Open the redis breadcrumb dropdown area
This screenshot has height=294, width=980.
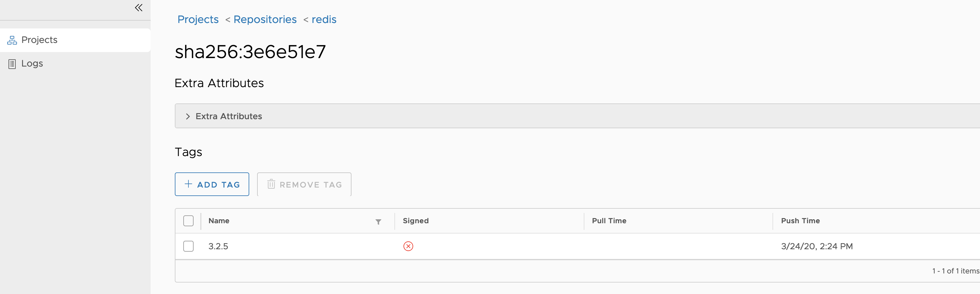click(324, 19)
